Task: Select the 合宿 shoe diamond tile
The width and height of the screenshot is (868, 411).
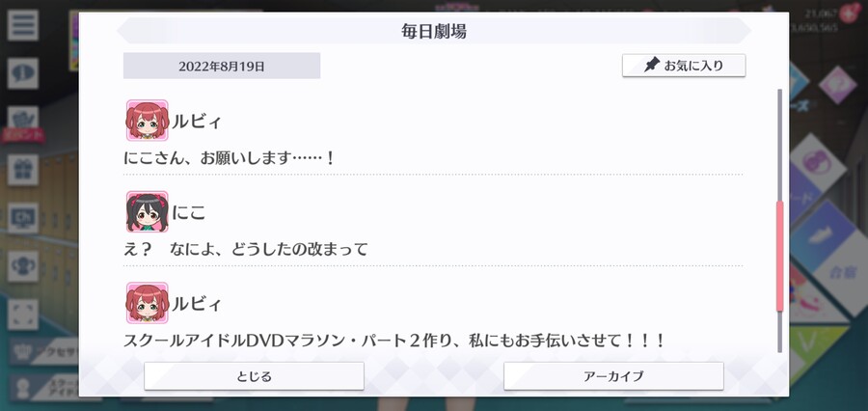Action: [828, 256]
